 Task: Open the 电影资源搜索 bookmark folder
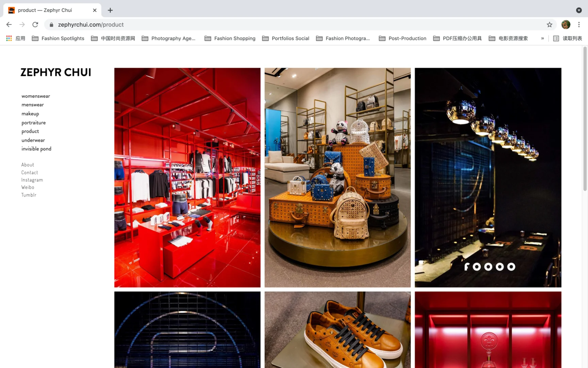click(x=508, y=38)
